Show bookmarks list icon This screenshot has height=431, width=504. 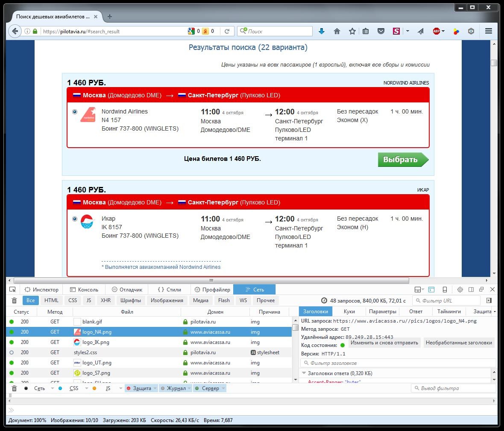click(366, 31)
